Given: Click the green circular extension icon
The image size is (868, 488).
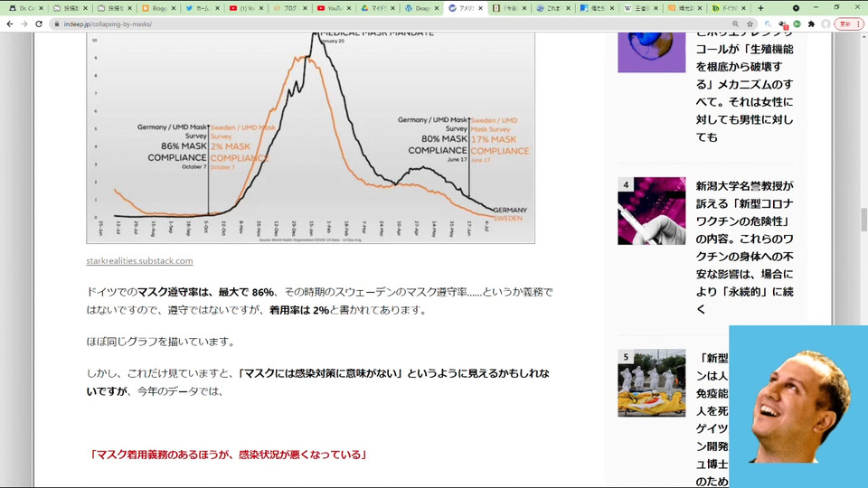Looking at the screenshot, I should click(797, 24).
